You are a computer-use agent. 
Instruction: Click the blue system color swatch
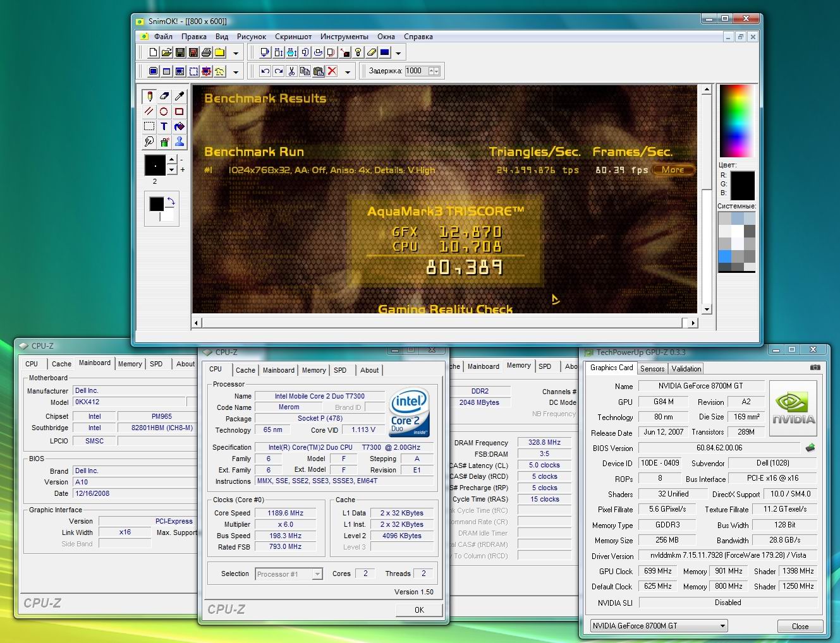coord(725,256)
